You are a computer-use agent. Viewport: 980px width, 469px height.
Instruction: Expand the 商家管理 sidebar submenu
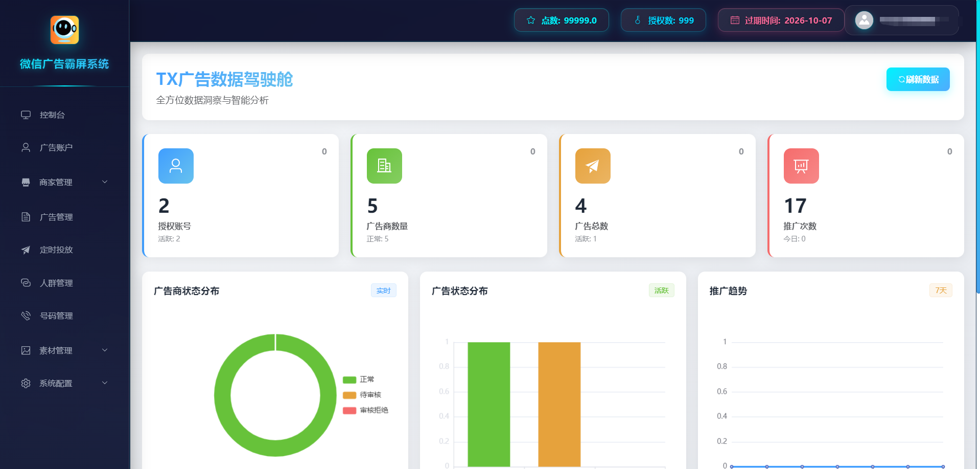point(64,182)
